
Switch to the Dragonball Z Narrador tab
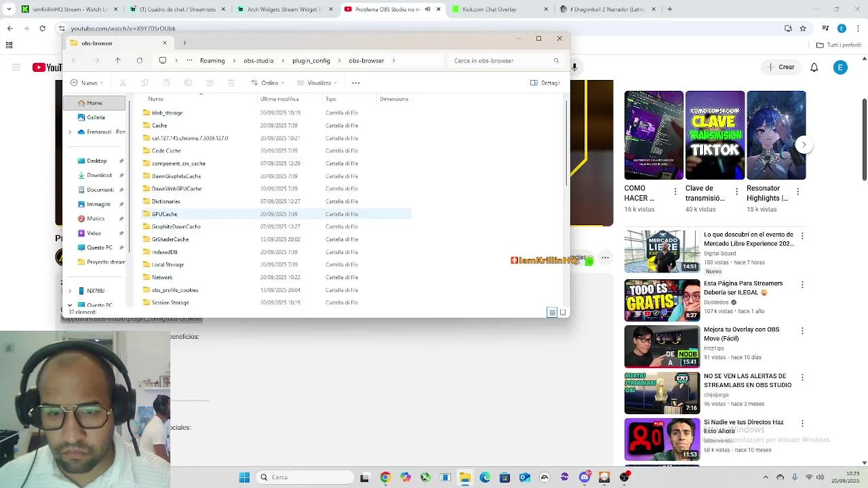point(607,9)
